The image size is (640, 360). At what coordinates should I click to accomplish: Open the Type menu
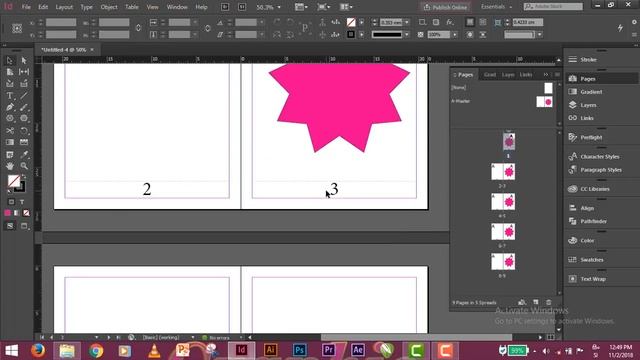point(87,7)
